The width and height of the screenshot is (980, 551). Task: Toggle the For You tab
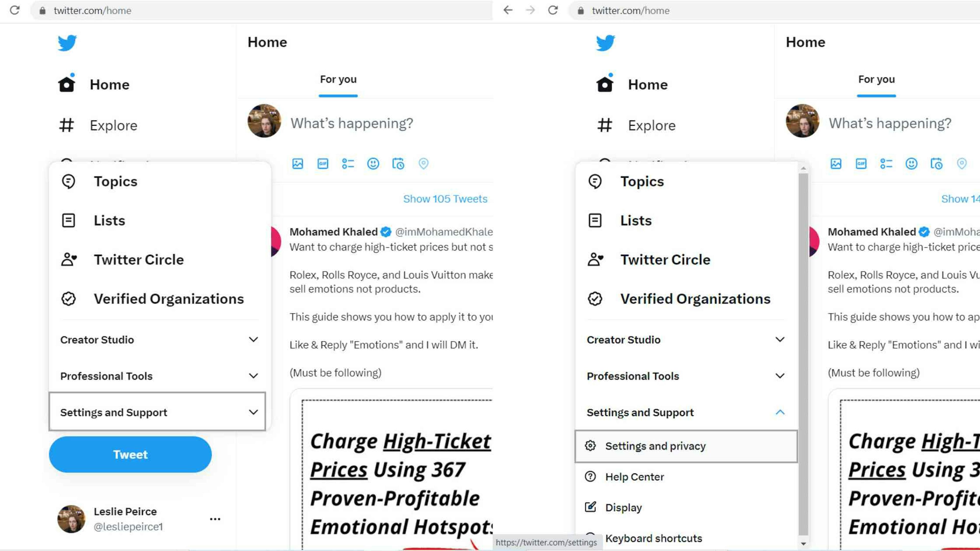pyautogui.click(x=338, y=79)
